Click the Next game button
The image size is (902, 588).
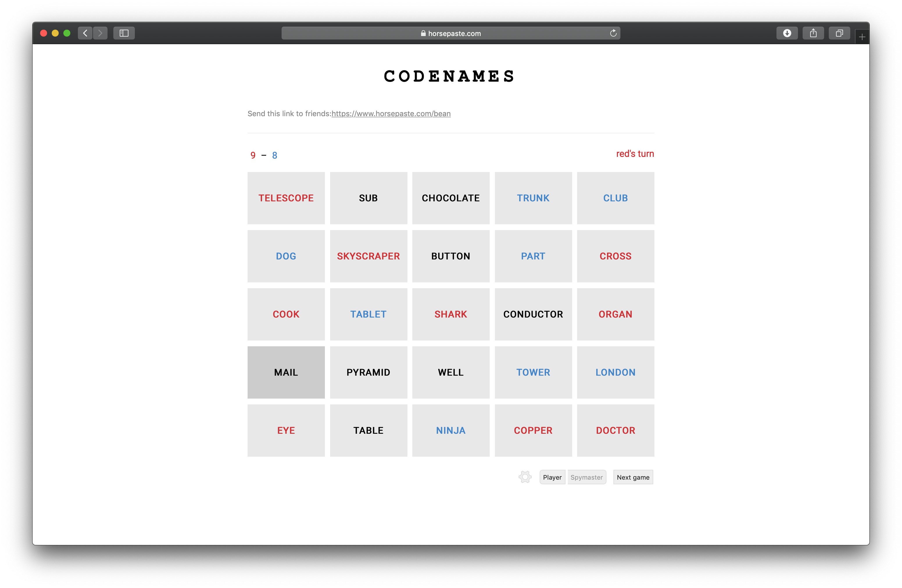(632, 477)
